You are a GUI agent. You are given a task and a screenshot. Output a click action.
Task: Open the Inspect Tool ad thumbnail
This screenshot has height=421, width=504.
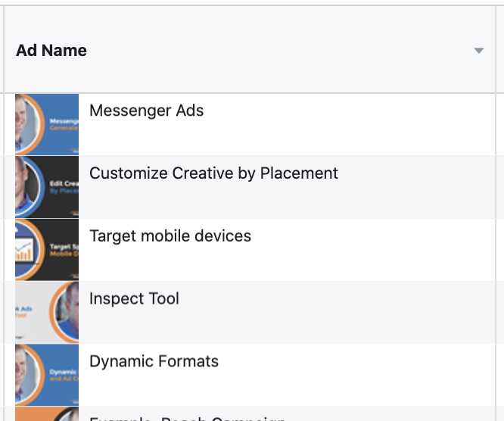point(47,312)
